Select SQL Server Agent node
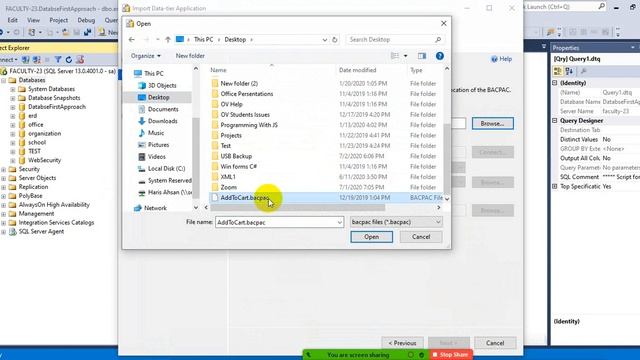Viewport: 640px width, 360px height. click(41, 231)
